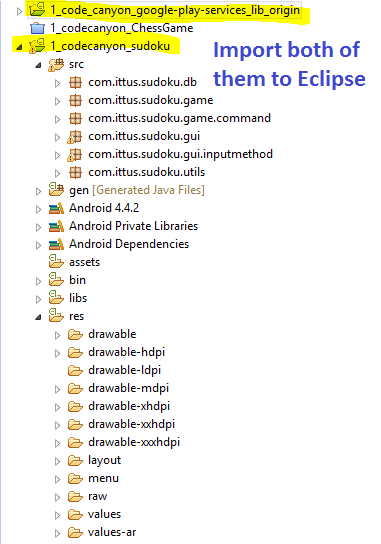Click the Android 4.4.2 library icon
The height and width of the screenshot is (544, 381).
(x=56, y=209)
